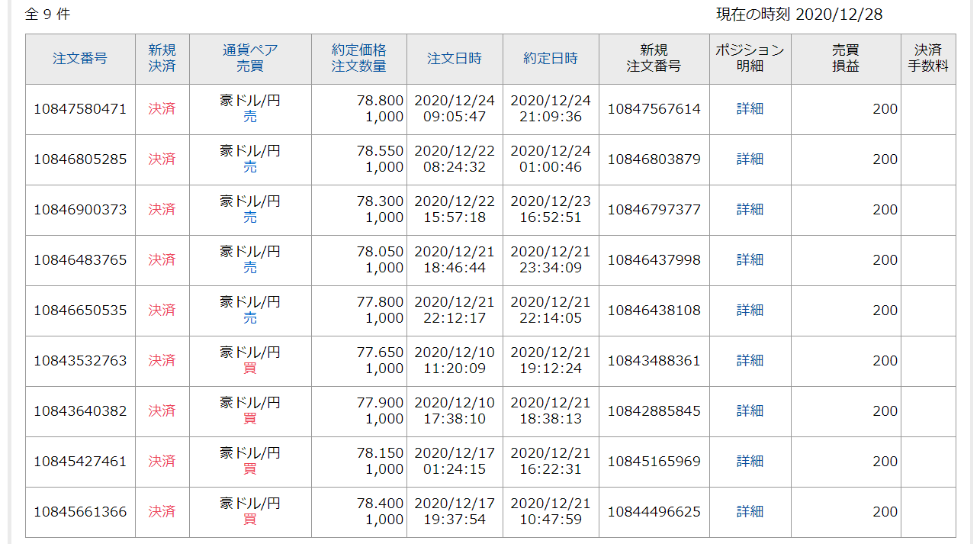Click new order number 10844496625
The width and height of the screenshot is (980, 544).
654,512
